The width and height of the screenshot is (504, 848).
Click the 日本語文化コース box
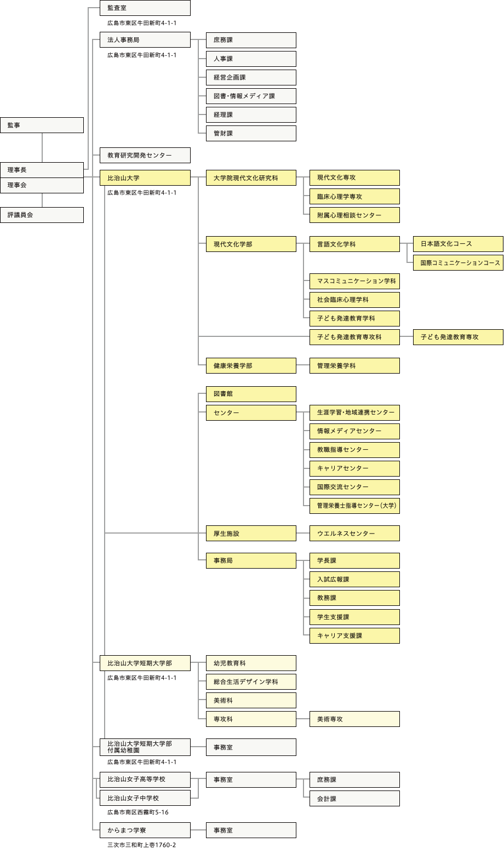[458, 244]
